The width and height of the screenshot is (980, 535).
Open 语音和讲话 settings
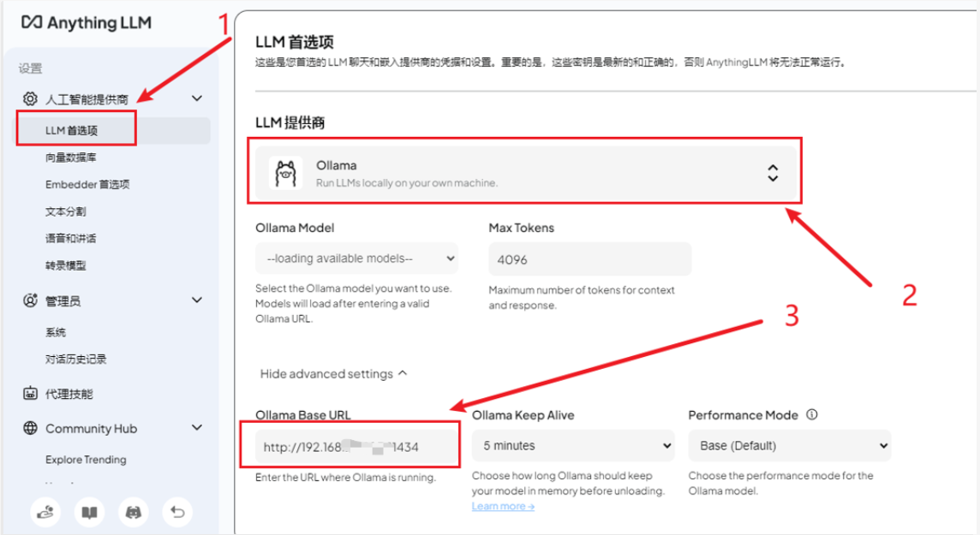(70, 239)
